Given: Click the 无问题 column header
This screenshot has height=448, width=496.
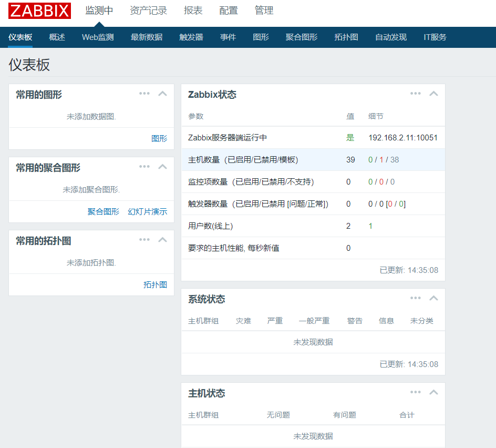Looking at the screenshot, I should (278, 415).
